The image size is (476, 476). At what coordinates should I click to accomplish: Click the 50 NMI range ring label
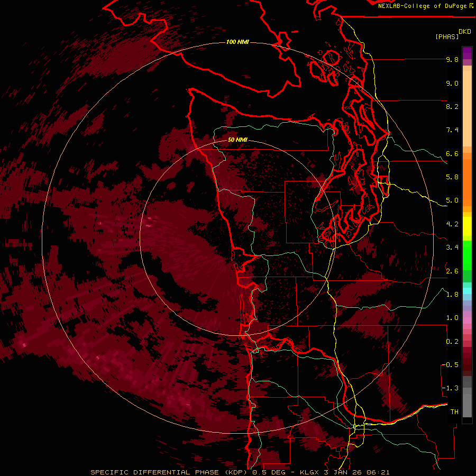pyautogui.click(x=237, y=140)
